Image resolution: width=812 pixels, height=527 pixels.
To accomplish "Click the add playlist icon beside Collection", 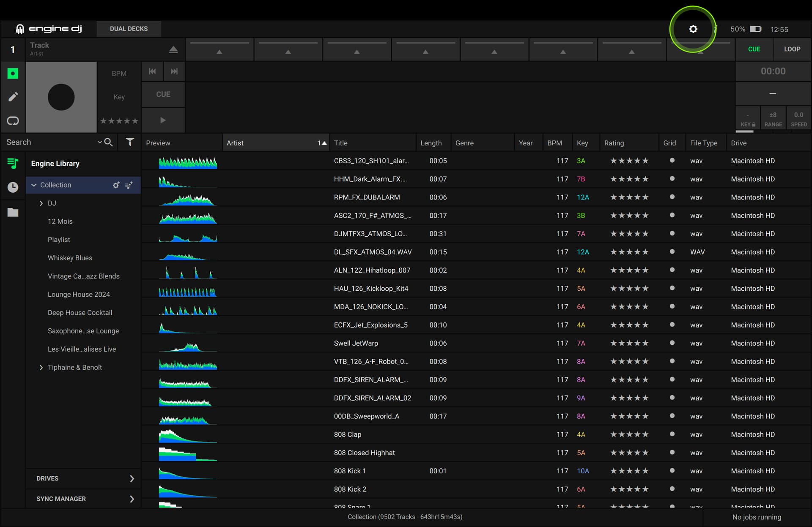I will click(x=129, y=185).
